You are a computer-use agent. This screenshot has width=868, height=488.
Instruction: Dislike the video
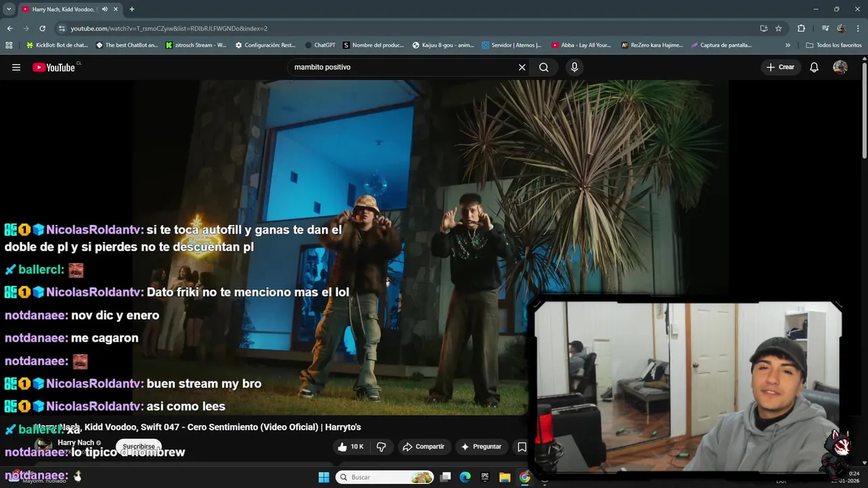381,447
